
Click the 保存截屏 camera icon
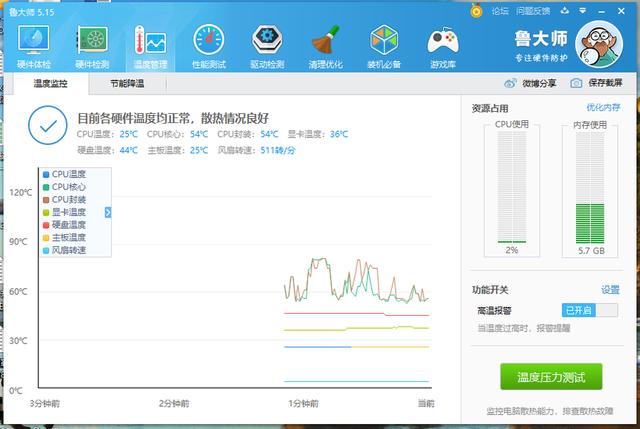click(576, 83)
